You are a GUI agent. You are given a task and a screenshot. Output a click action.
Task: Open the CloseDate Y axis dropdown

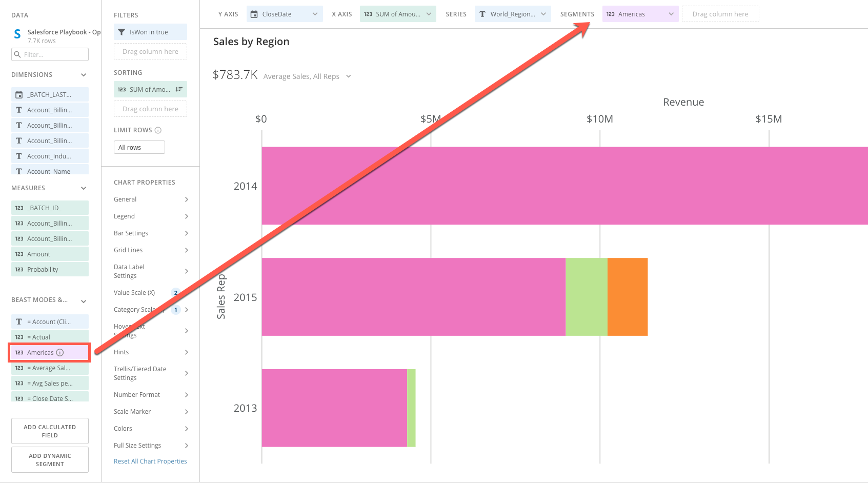click(315, 14)
